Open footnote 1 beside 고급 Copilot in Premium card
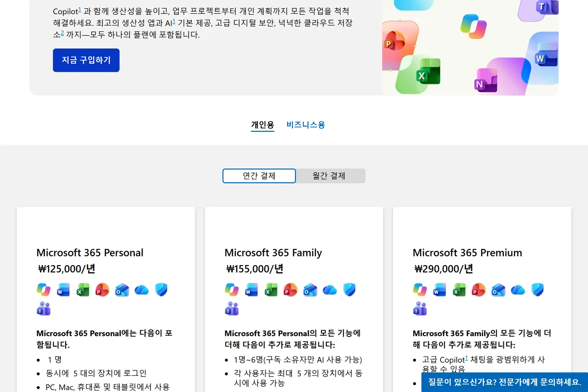Viewport: 588px width, 392px height. (x=466, y=358)
